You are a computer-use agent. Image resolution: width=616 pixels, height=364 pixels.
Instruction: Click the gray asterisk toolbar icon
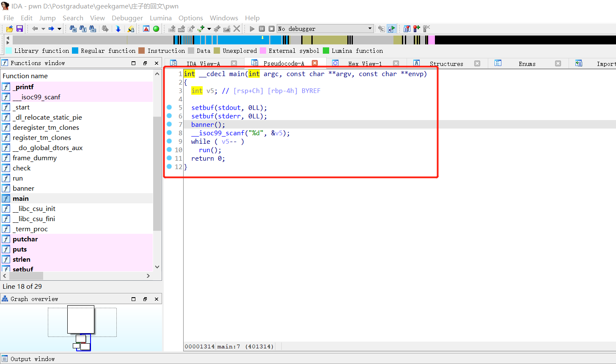217,29
